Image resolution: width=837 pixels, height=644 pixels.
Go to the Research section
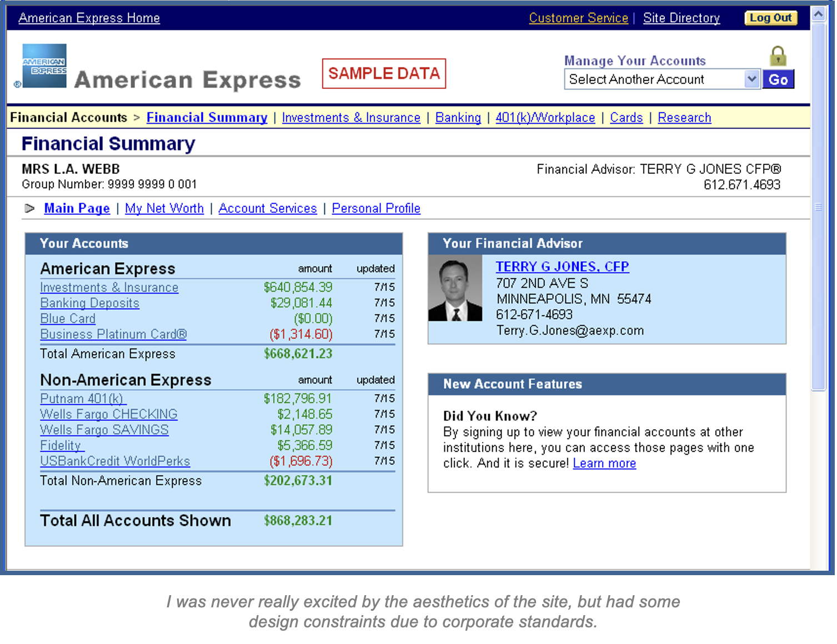pos(684,118)
